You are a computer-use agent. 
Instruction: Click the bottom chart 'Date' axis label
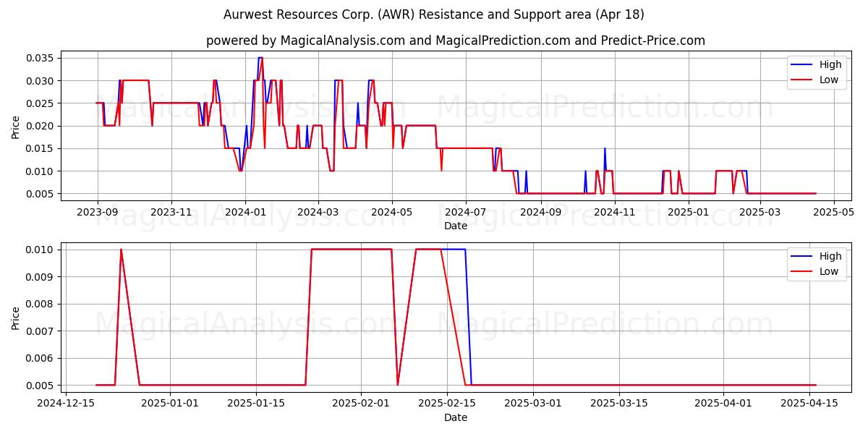pos(456,417)
